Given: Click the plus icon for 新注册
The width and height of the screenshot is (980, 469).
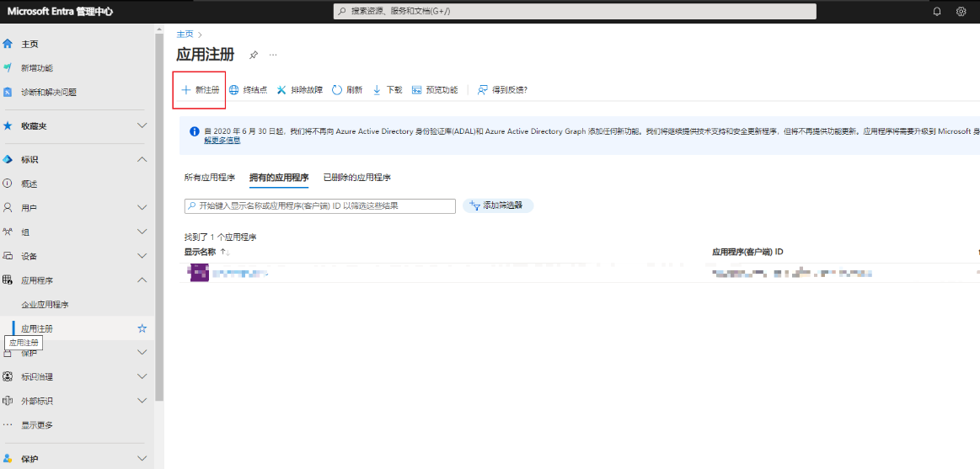Looking at the screenshot, I should point(185,90).
